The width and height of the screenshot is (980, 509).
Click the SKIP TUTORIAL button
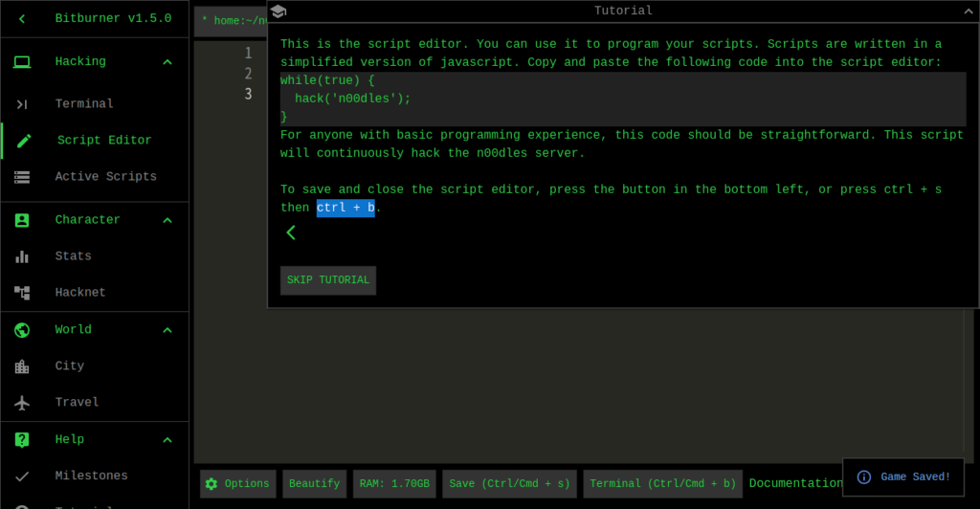click(x=328, y=280)
